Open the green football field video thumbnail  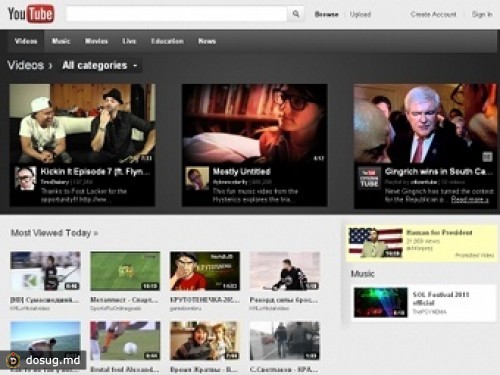point(125,271)
